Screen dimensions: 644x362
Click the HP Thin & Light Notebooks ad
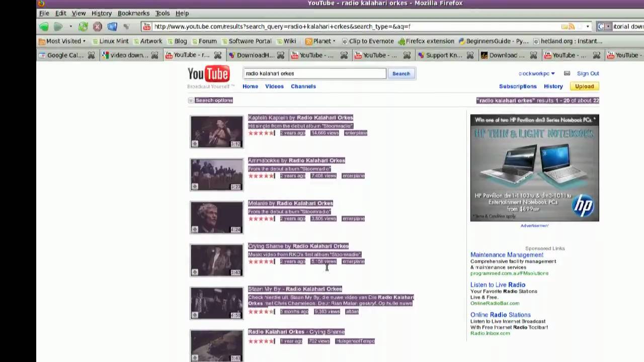pyautogui.click(x=534, y=168)
